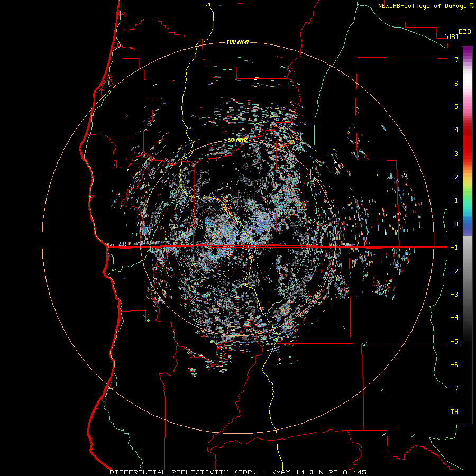The height and width of the screenshot is (476, 476).
Task: Click the positive 7 value on the scale
Action: (456, 59)
